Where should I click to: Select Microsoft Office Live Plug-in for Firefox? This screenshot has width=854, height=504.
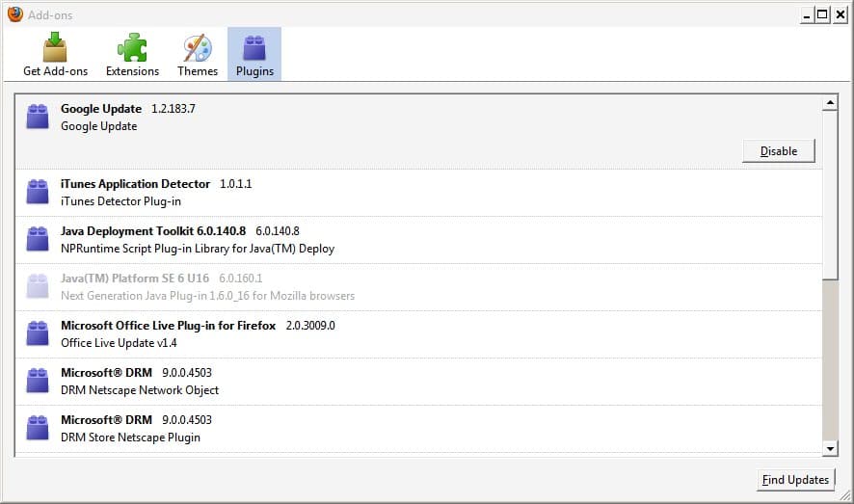(x=418, y=334)
